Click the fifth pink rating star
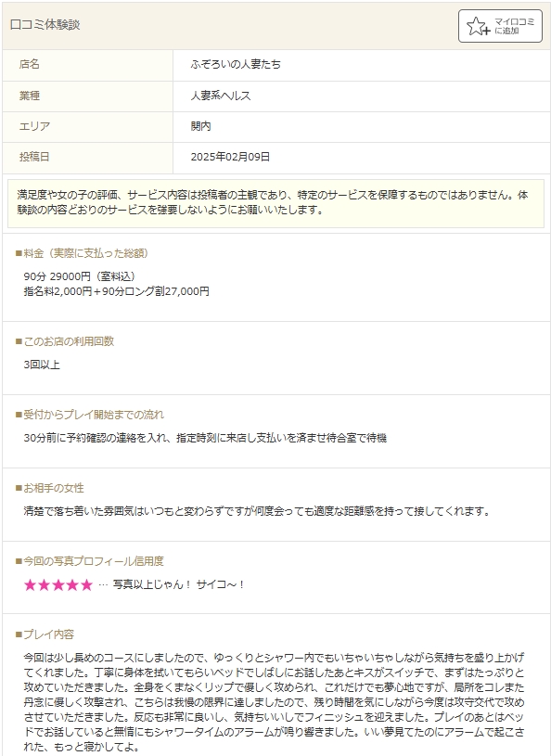Screen dimensions: 551x756 click(86, 584)
